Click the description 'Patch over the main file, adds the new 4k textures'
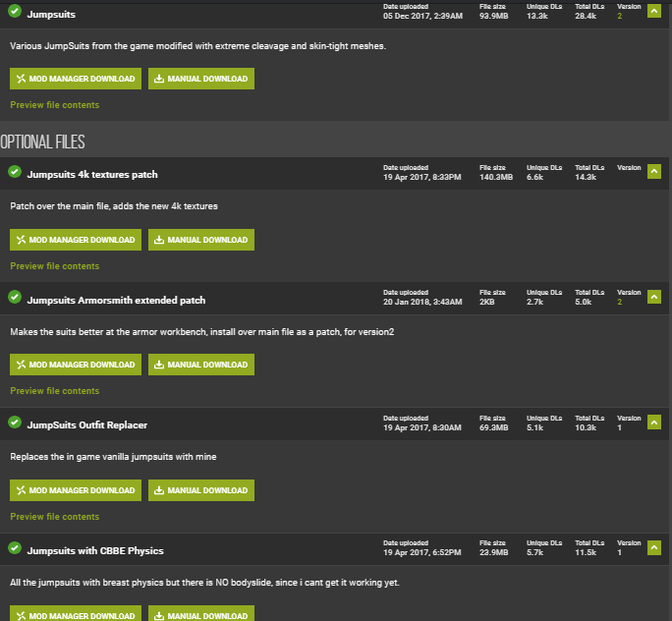 tap(114, 206)
